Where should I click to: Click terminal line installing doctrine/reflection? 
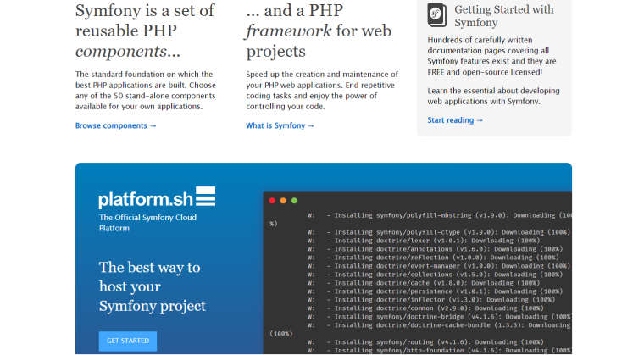coord(433,258)
